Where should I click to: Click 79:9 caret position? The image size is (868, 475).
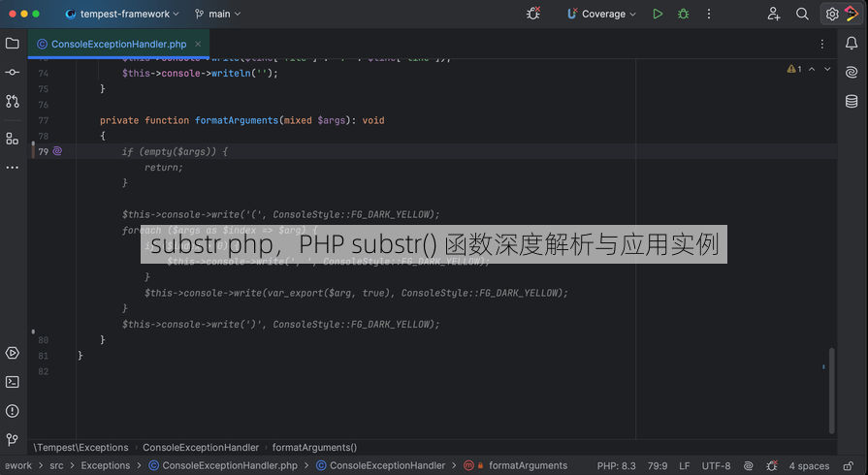click(658, 466)
